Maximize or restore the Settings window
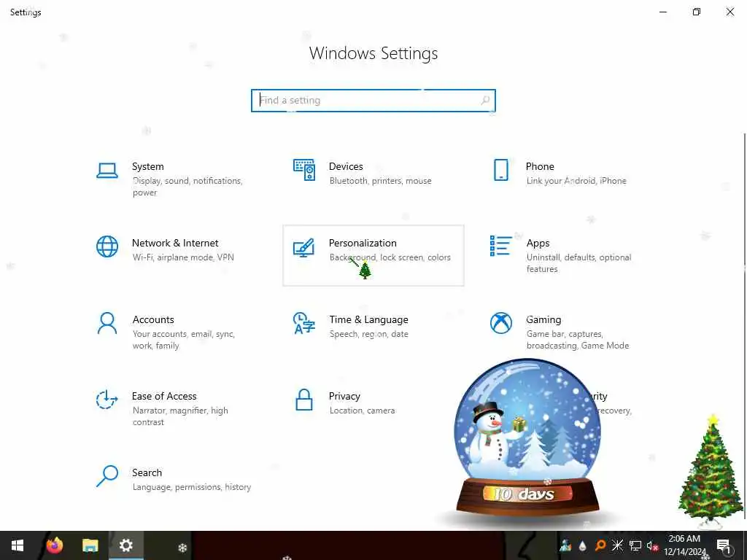The width and height of the screenshot is (747, 560). pos(697,12)
